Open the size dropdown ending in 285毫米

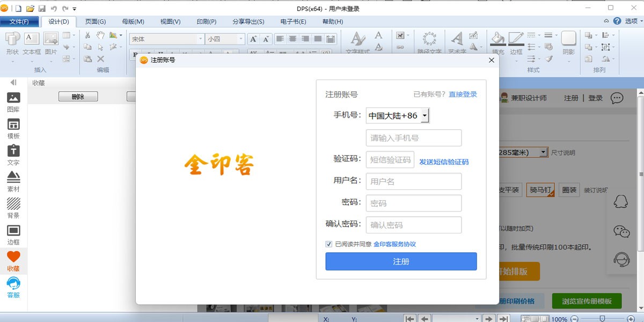(x=543, y=152)
